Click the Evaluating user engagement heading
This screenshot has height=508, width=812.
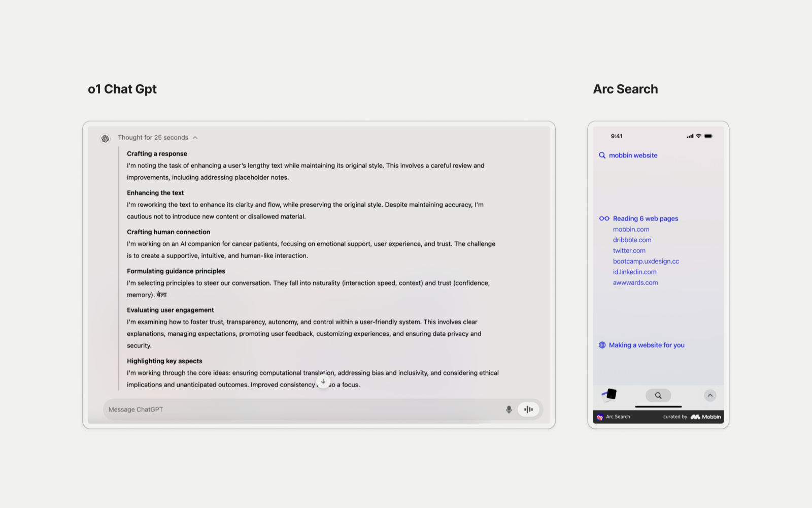(171, 310)
